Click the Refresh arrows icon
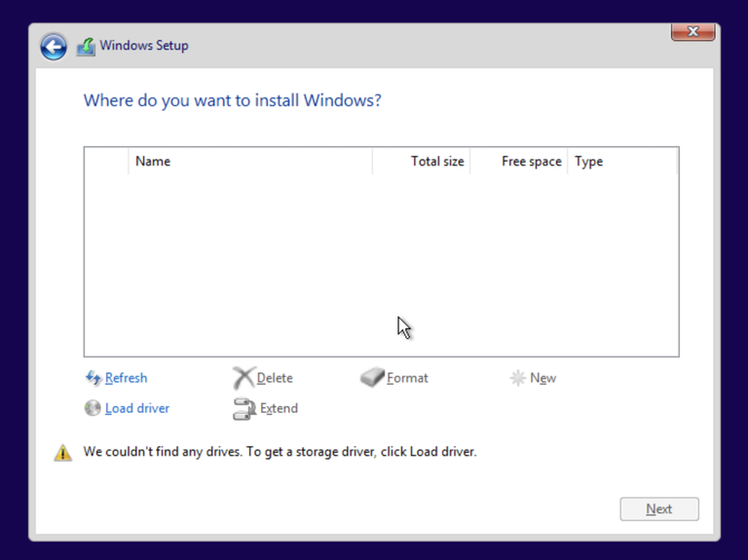Screen dimensions: 748x560 coord(93,378)
